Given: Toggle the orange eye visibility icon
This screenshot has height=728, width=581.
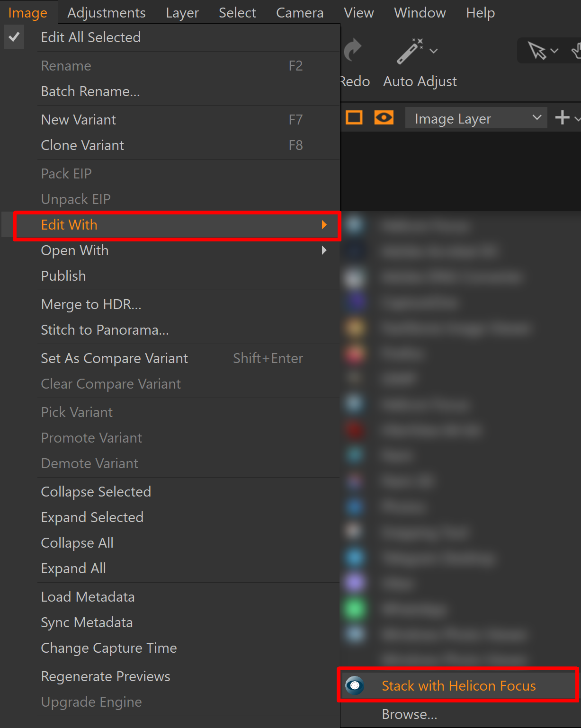Looking at the screenshot, I should [x=384, y=117].
